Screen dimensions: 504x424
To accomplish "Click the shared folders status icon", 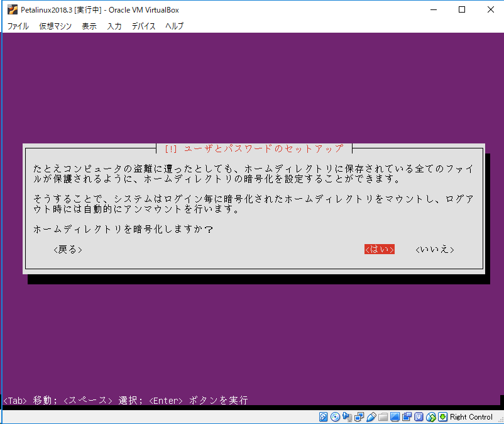I will pyautogui.click(x=383, y=416).
